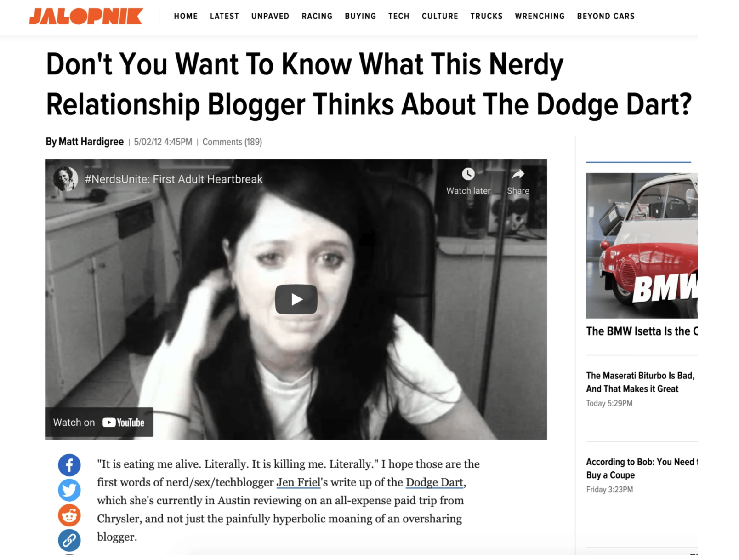Screen dimensions: 739x560
Task: Open the UNPAVED section
Action: [270, 16]
